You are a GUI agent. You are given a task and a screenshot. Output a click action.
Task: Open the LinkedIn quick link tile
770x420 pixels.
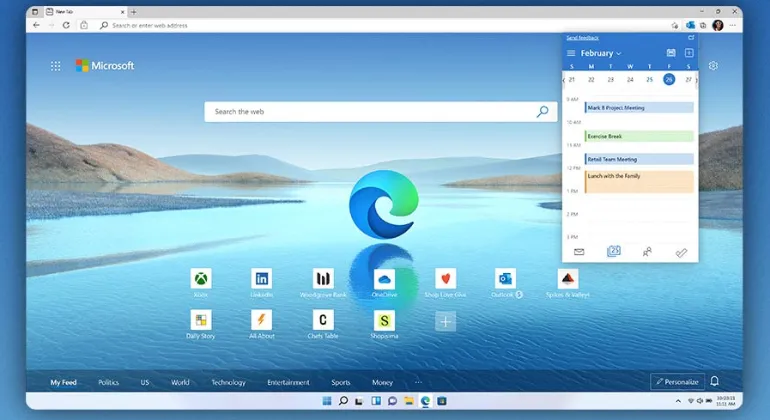(261, 279)
